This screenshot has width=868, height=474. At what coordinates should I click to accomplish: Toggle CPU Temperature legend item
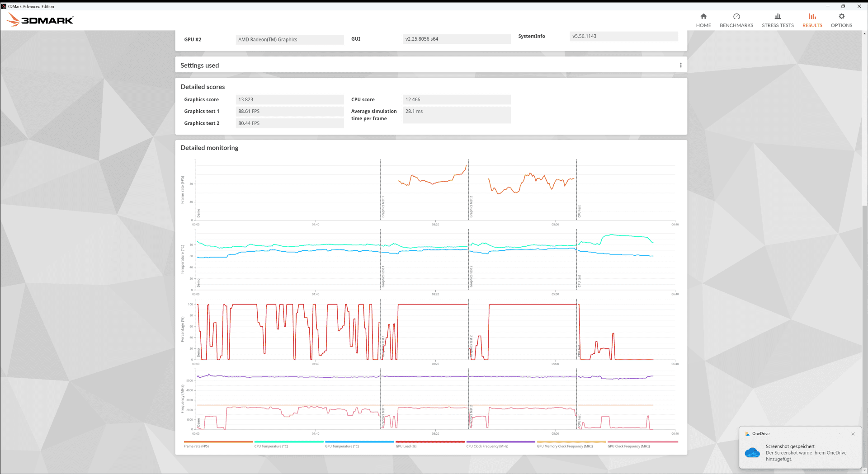(288, 444)
